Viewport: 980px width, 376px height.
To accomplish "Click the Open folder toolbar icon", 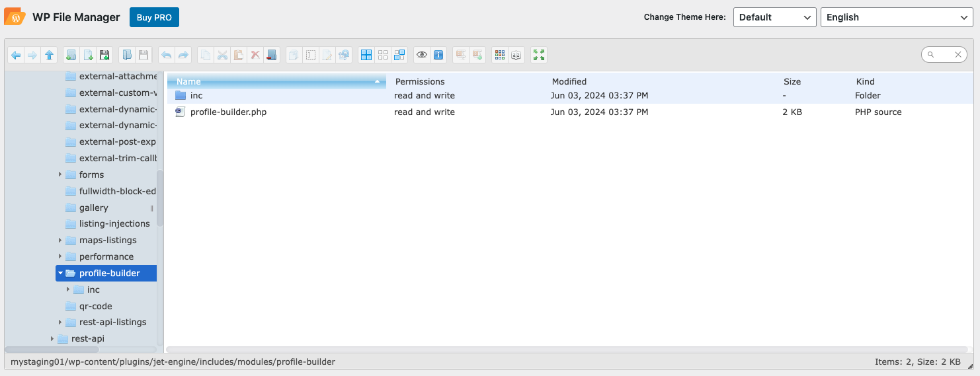I will (x=127, y=56).
